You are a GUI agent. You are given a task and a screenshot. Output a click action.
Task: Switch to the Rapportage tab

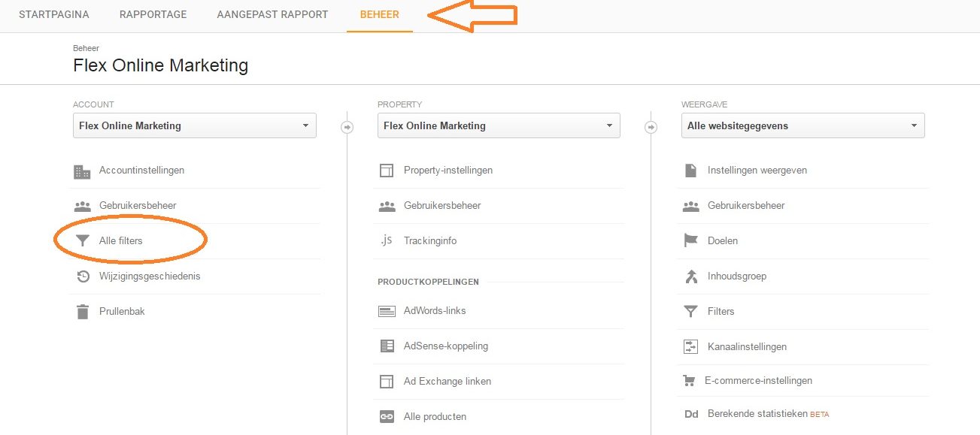coord(153,15)
